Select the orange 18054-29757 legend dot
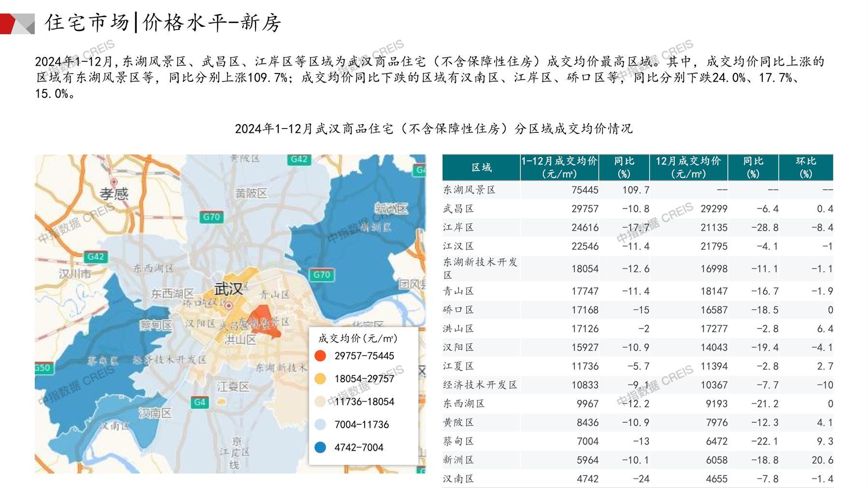Image resolution: width=868 pixels, height=488 pixels. pos(320,379)
